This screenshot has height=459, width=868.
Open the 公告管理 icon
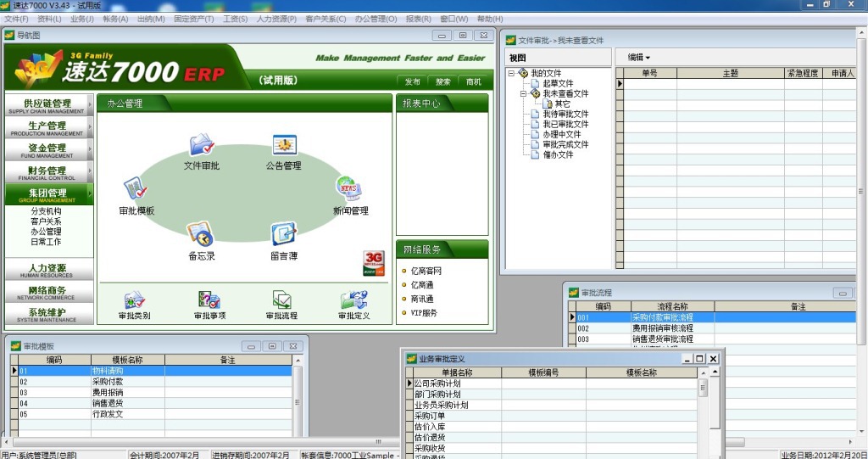coord(285,145)
